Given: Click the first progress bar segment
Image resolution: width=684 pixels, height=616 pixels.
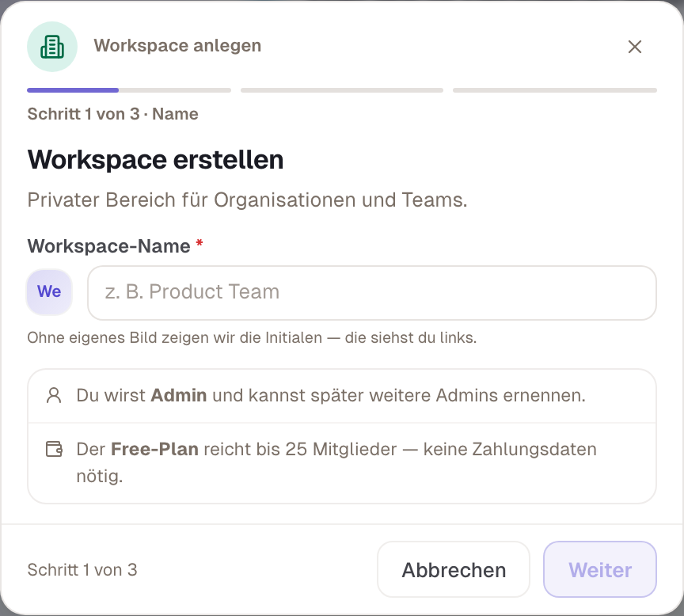Looking at the screenshot, I should pyautogui.click(x=129, y=90).
